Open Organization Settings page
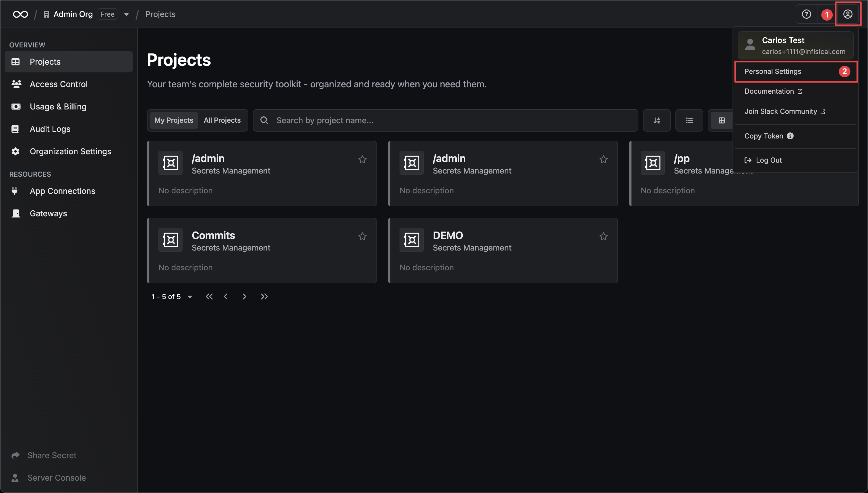This screenshot has height=493, width=868. pyautogui.click(x=68, y=151)
